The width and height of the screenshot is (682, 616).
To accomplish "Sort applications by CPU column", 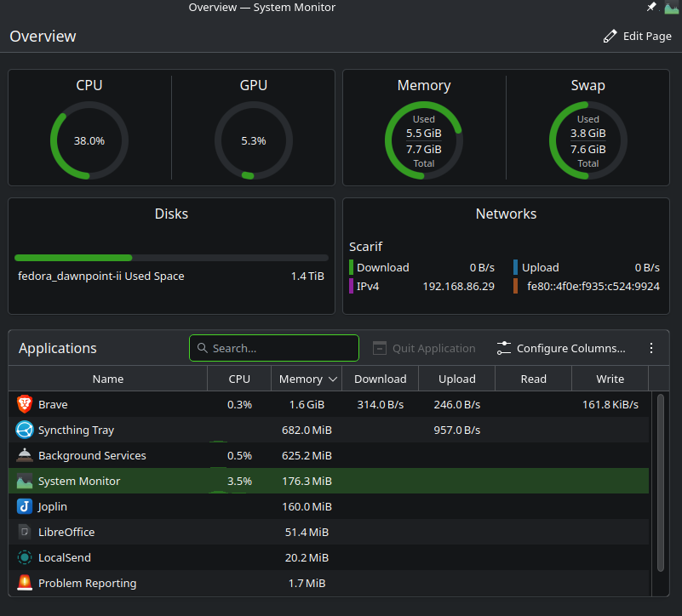I will (239, 379).
